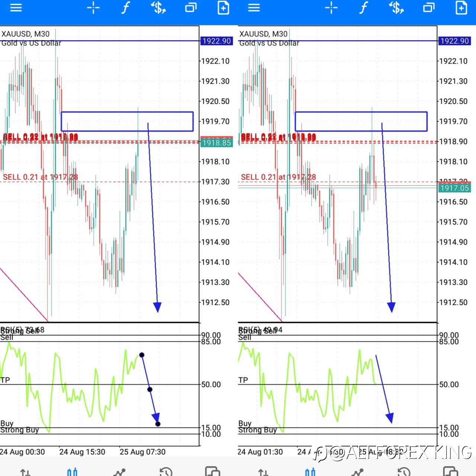476x476 pixels.
Task: Tap the 1918.85 current price tag on the left chart
Action: [216, 143]
